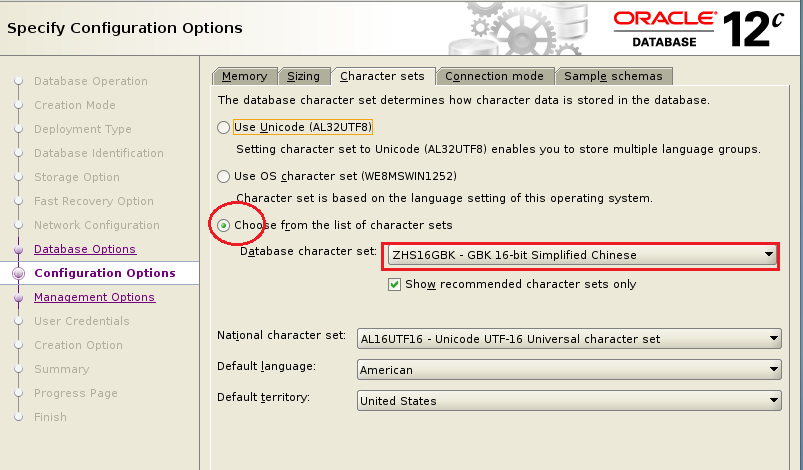Click the User Credentials step
The image size is (803, 470).
[82, 321]
